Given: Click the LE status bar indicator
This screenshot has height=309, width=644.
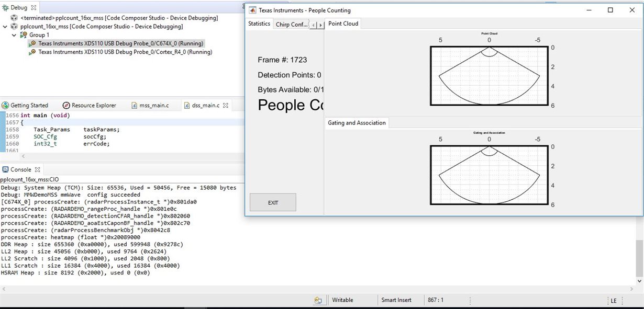Looking at the screenshot, I should tap(614, 301).
